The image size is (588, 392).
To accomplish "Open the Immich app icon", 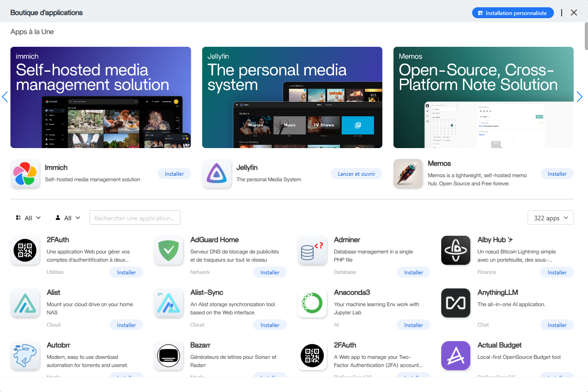I will pyautogui.click(x=25, y=174).
